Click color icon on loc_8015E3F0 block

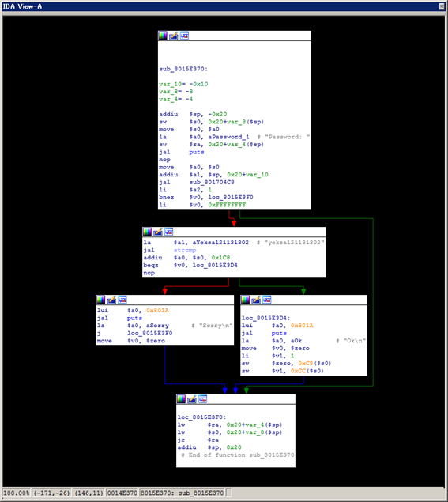[181, 399]
